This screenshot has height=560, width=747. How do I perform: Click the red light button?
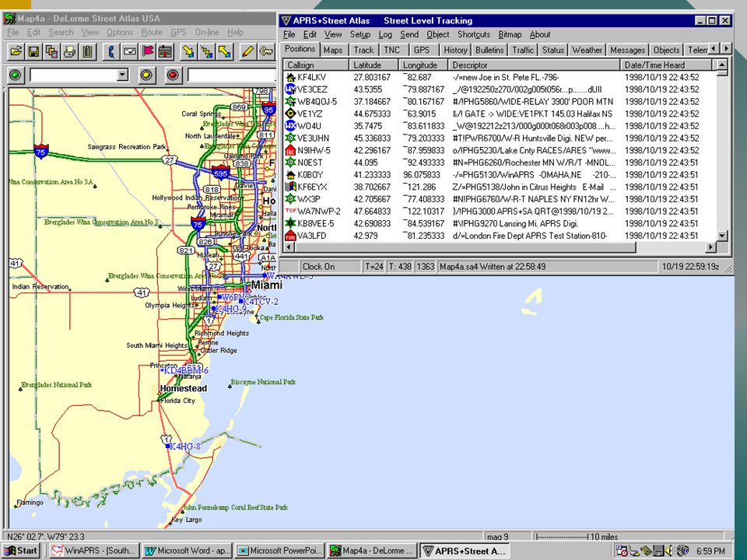pos(173,75)
